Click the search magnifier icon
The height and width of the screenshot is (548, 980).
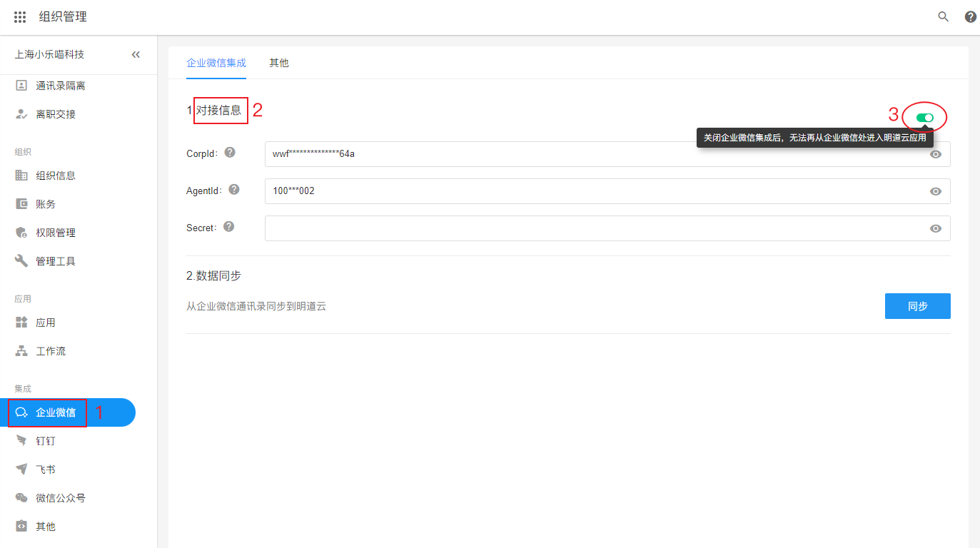tap(943, 17)
